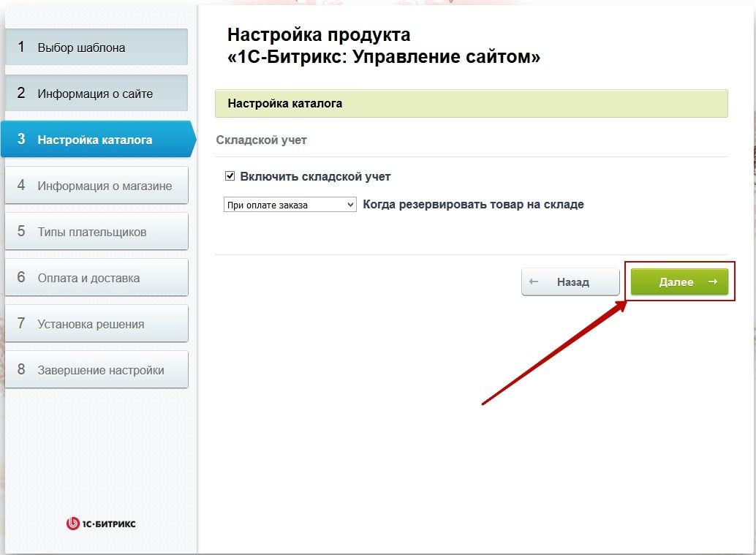Toggle Включить складской учет checkbox
The image size is (756, 555).
point(230,176)
